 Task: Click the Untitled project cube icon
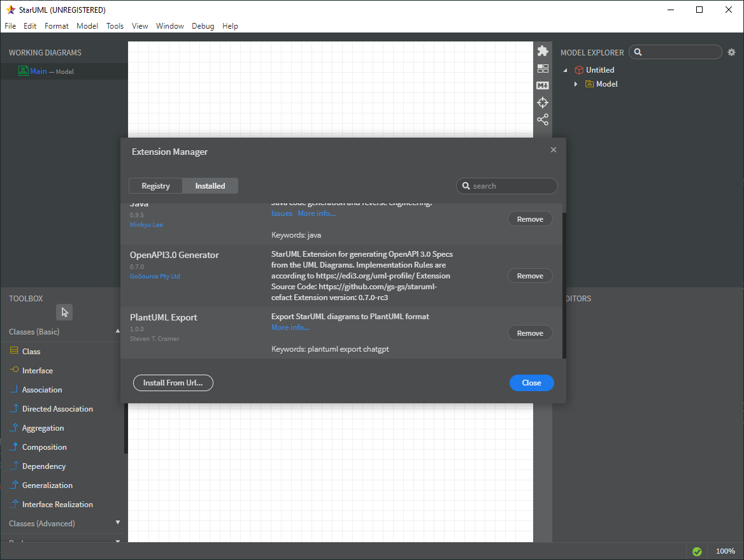579,70
